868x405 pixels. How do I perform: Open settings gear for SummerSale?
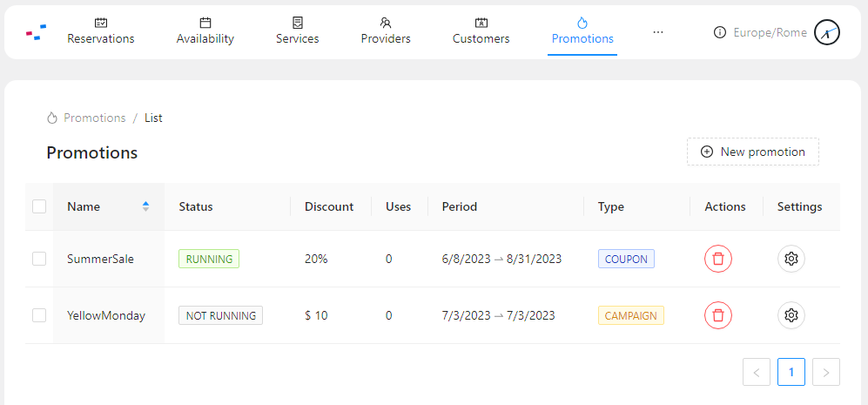click(x=791, y=259)
